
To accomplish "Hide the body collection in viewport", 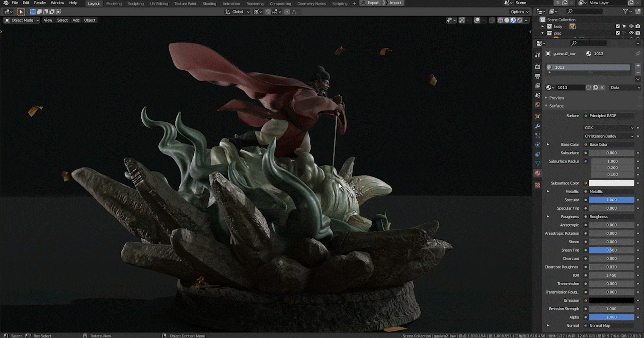I will [631, 26].
